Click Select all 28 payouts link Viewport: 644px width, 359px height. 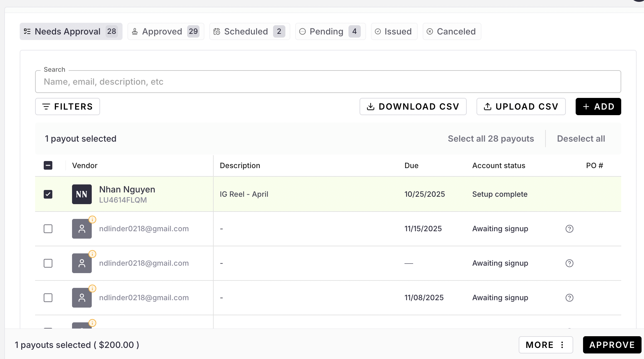(491, 139)
